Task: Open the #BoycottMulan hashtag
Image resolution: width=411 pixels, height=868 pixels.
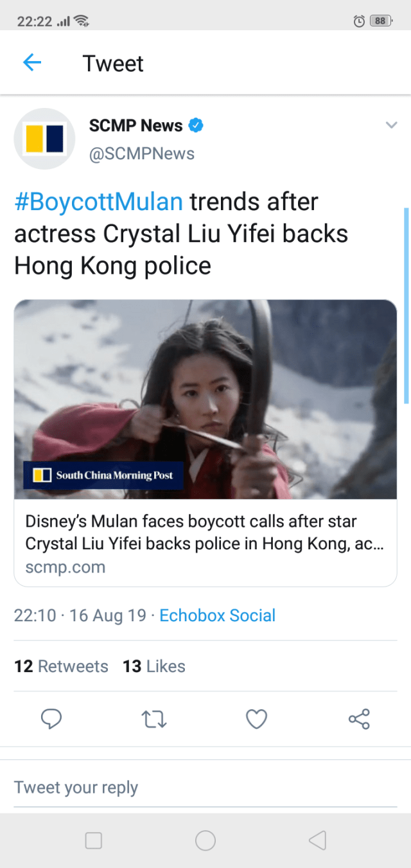Action: click(98, 202)
